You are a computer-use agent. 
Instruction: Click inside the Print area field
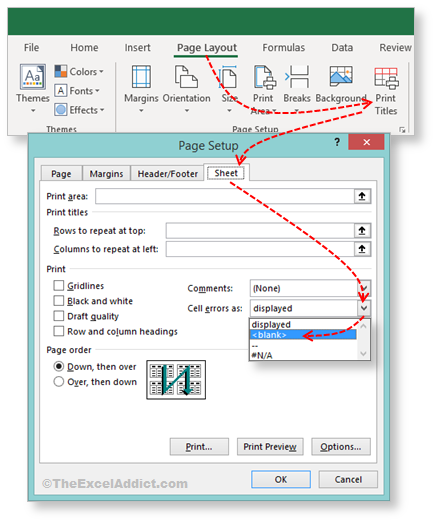225,196
